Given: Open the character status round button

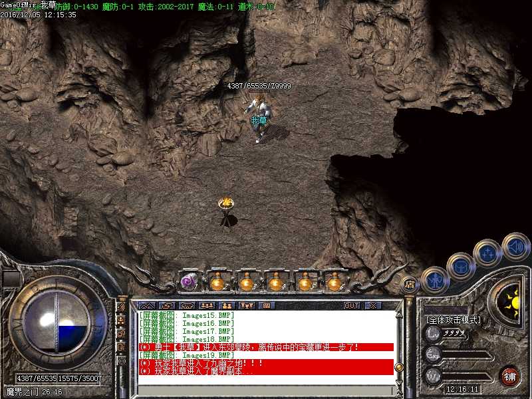Looking at the screenshot, I should (x=435, y=280).
